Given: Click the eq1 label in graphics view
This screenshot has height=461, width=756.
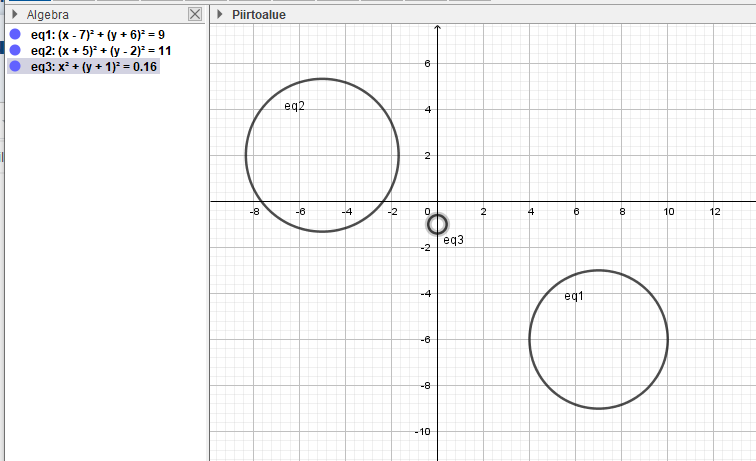Looking at the screenshot, I should 573,296.
